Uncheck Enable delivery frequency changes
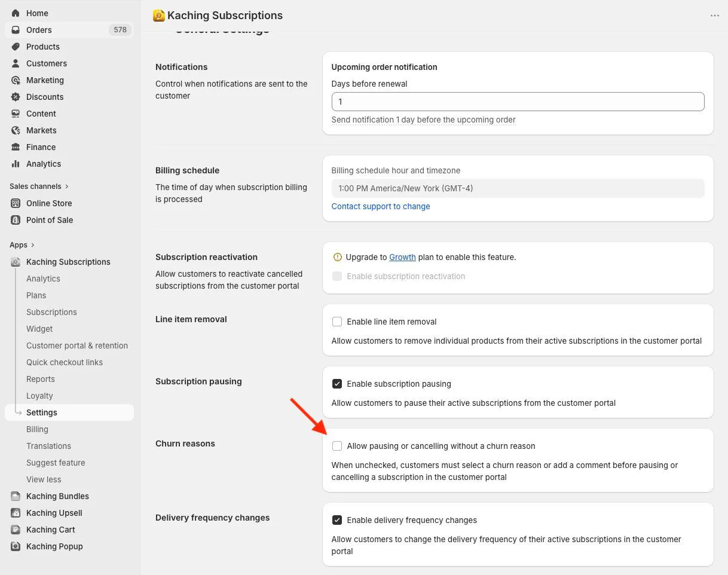Viewport: 728px width, 575px height. pos(337,520)
